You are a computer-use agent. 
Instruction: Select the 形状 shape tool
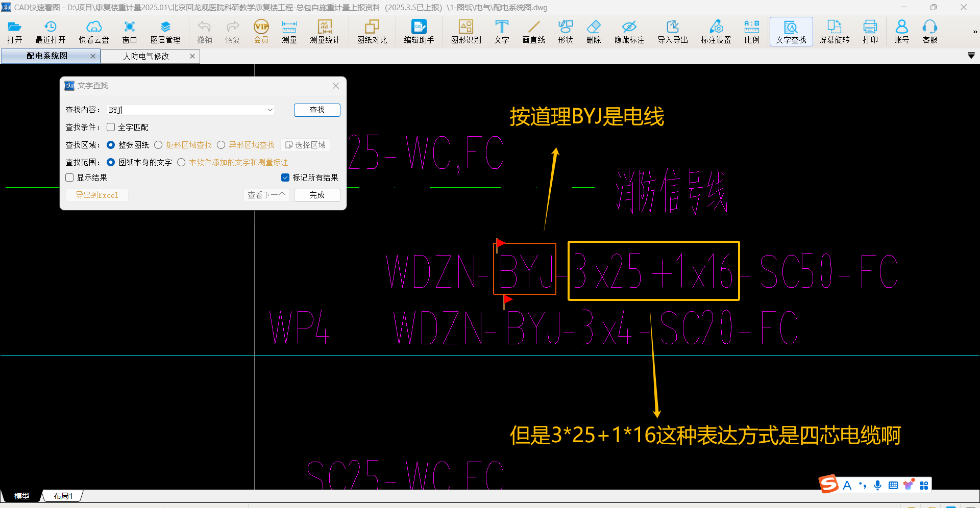[x=566, y=32]
